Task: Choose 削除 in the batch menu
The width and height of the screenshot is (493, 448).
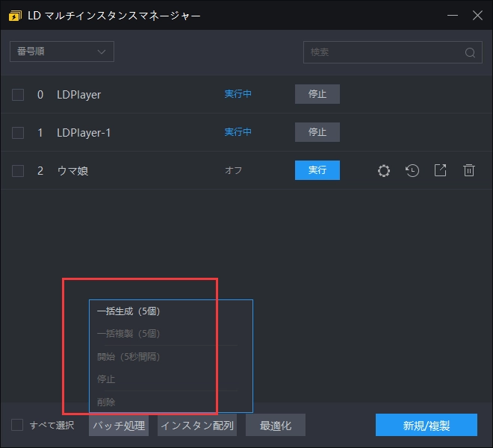Action: coord(171,402)
